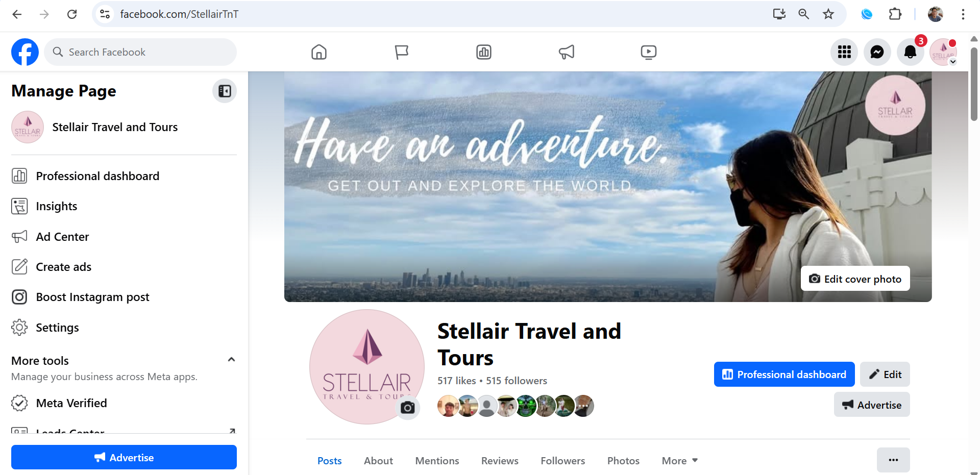Open the account profile switcher menu

pos(943,52)
